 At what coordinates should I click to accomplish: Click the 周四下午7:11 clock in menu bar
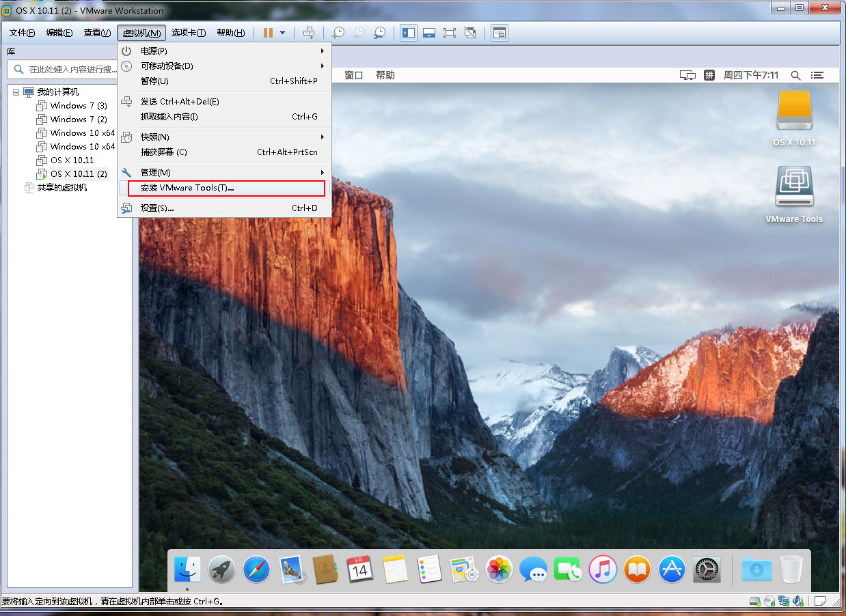[x=751, y=75]
